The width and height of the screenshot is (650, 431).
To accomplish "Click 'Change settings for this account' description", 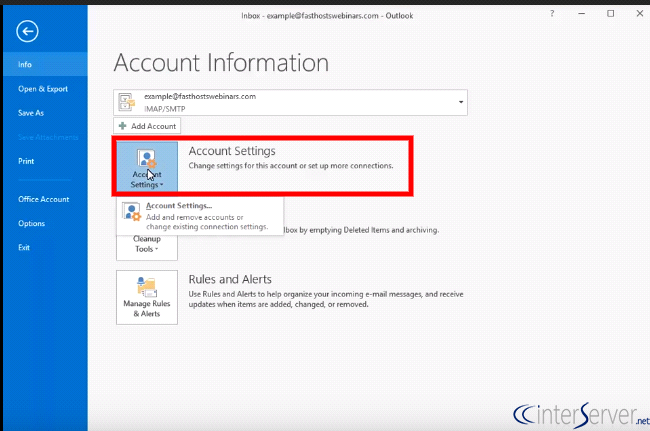I will tap(291, 166).
